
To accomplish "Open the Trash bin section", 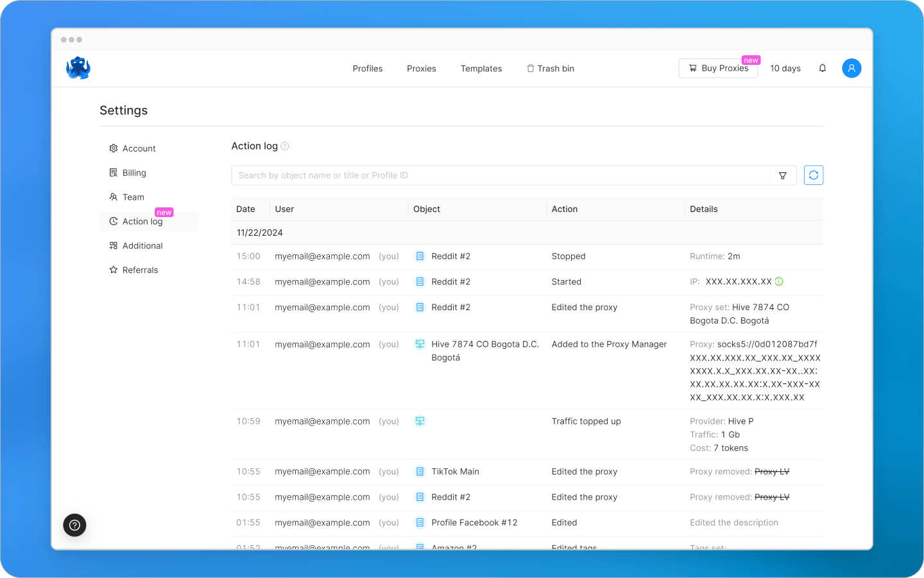I will (550, 68).
